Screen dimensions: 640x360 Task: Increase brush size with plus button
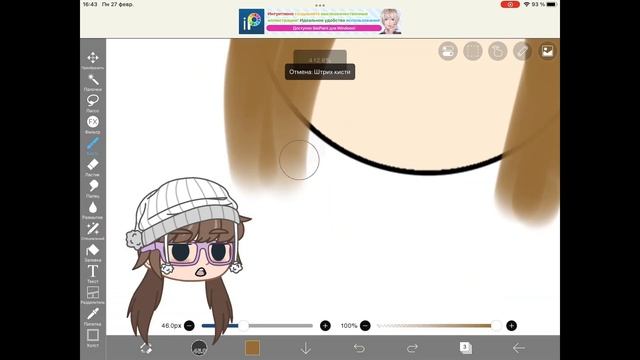click(x=325, y=326)
